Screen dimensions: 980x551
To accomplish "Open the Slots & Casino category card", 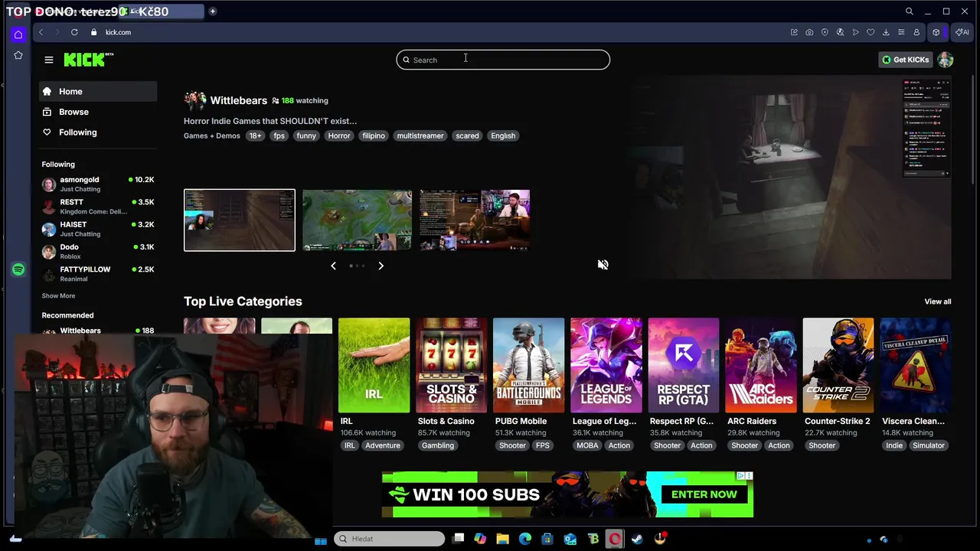I will coord(451,365).
